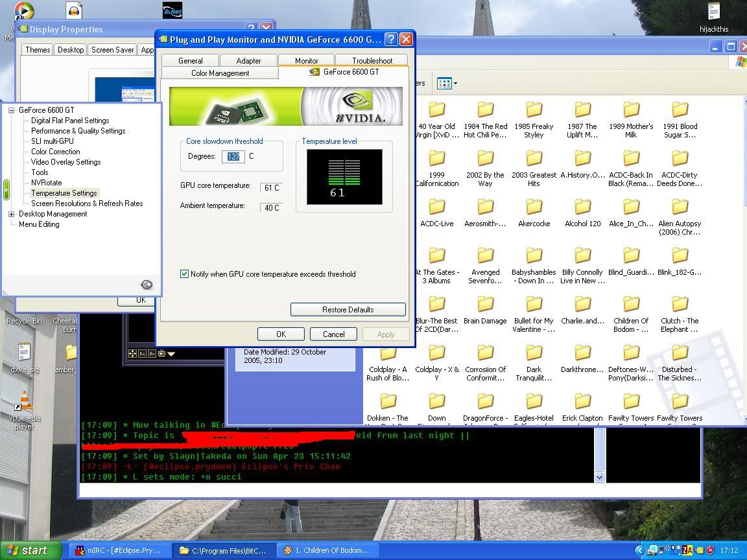747x560 pixels.
Task: Open Themes tab in Display Properties
Action: pos(38,49)
